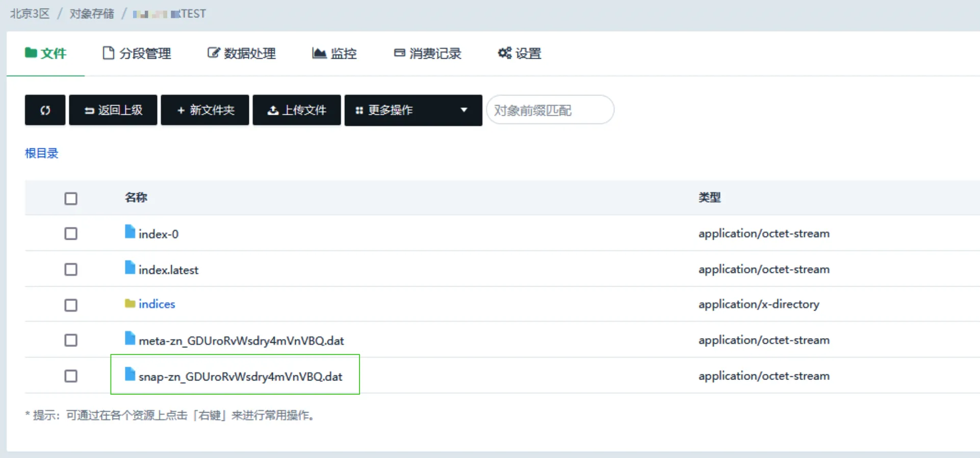
Task: Focus the 对象前缀匹配 search field
Action: tap(550, 110)
